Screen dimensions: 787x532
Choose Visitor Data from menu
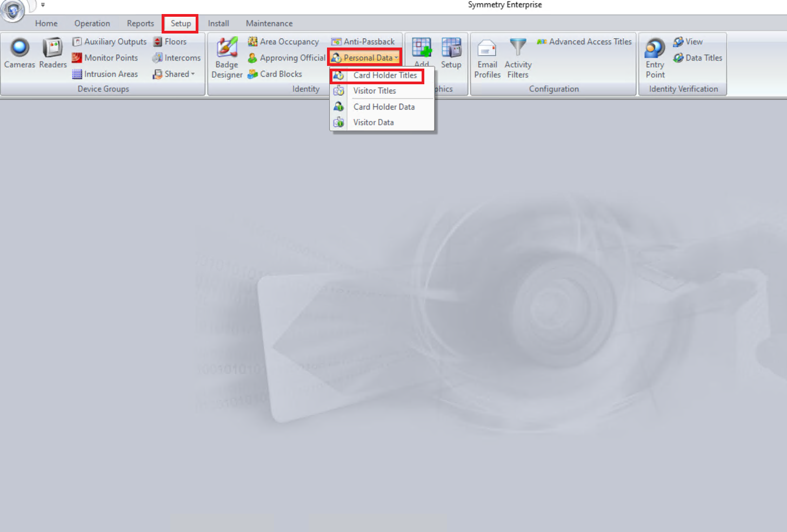click(382, 123)
